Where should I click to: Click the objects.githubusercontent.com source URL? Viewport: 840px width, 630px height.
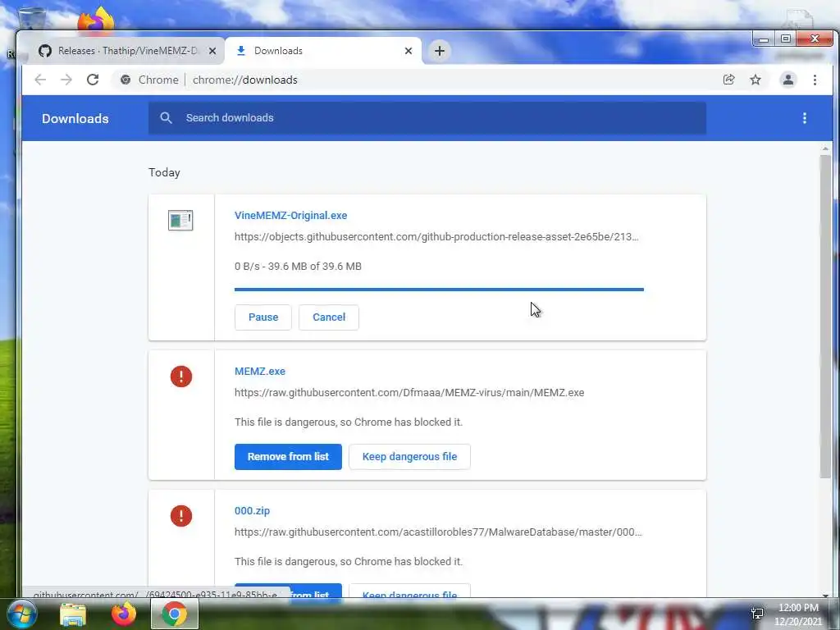pos(436,237)
